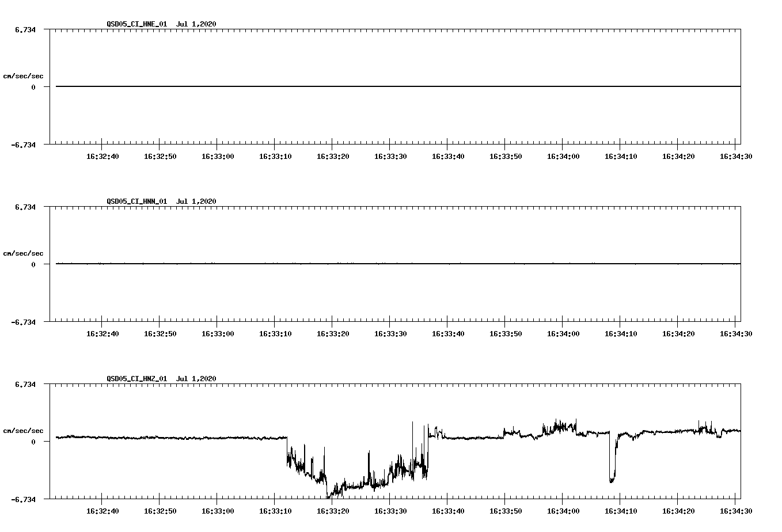Click the 16:34:10 time label under HNZ plot
This screenshot has height=532, width=782.
tap(621, 511)
